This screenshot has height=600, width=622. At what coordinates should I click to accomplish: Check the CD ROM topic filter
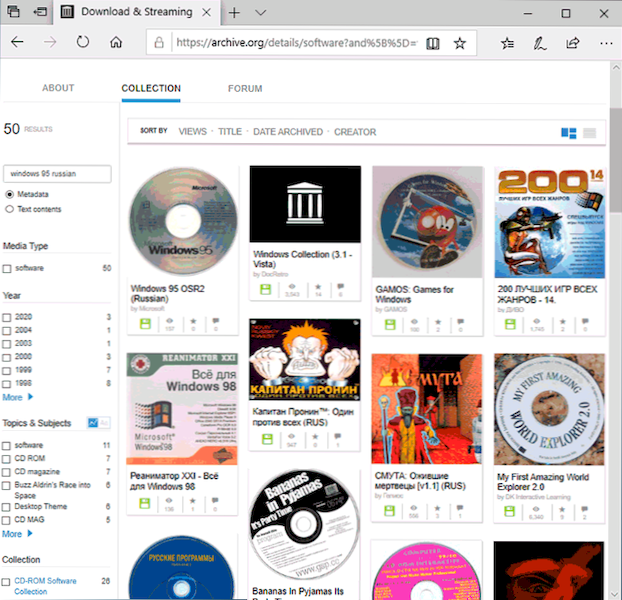6,459
